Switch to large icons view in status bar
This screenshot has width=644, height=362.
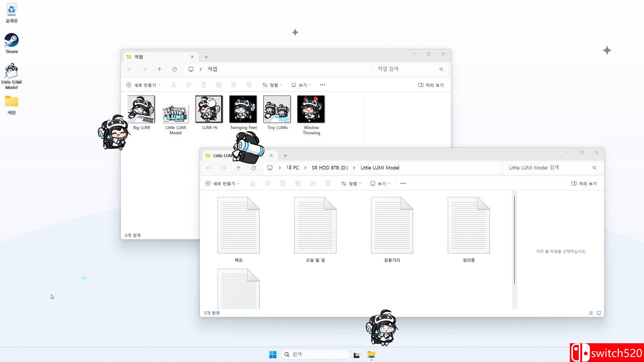point(599,313)
